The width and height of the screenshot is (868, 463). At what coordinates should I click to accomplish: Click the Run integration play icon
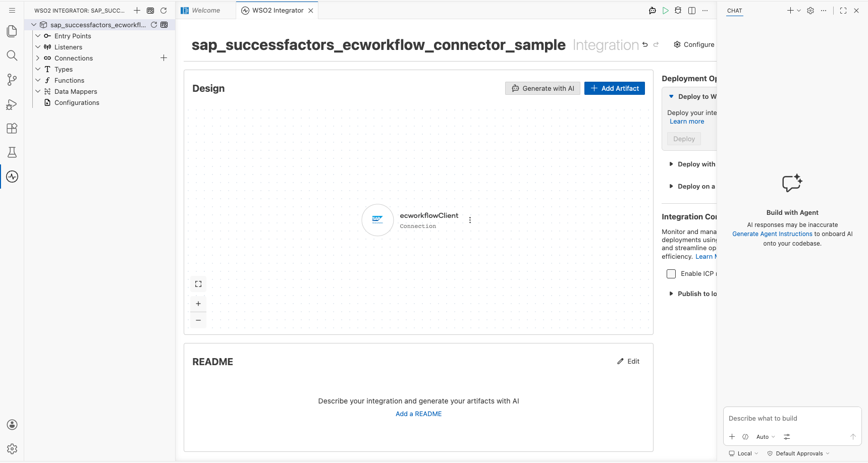click(x=666, y=11)
